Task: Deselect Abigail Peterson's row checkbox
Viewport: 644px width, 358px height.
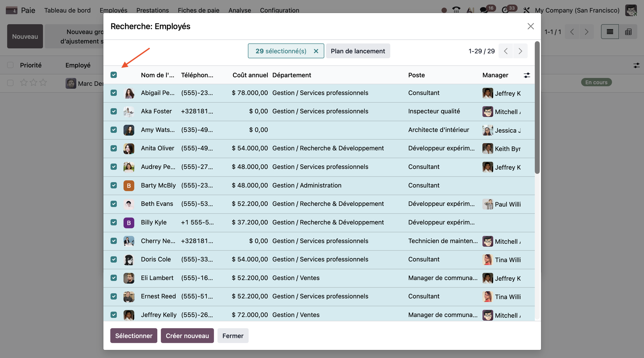Action: tap(114, 93)
